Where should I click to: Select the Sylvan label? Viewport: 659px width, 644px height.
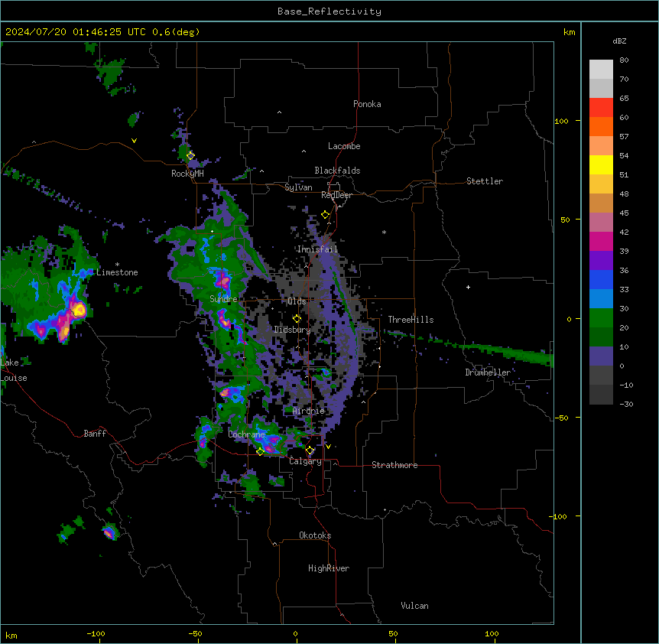click(x=298, y=187)
